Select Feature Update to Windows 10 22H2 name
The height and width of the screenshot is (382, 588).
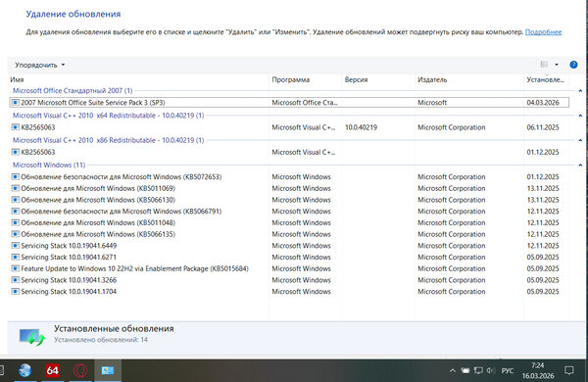(x=134, y=268)
